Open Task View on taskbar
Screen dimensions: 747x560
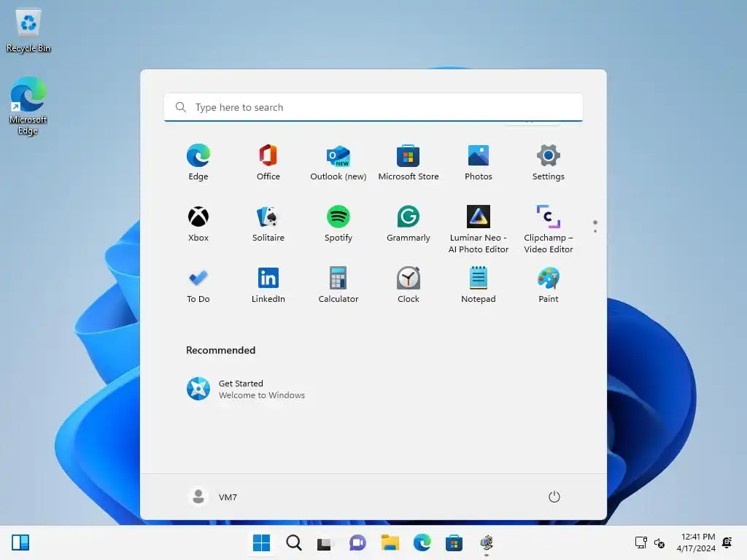325,542
